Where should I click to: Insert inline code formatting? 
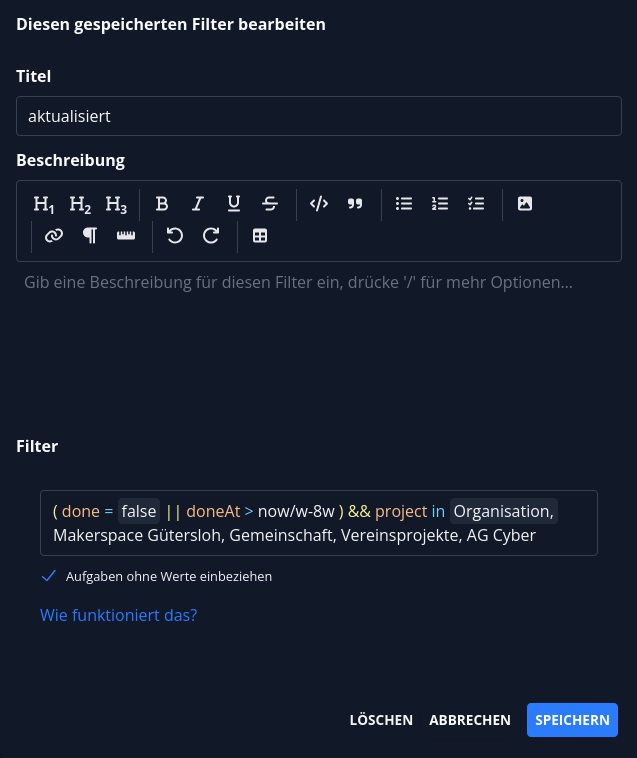[319, 204]
